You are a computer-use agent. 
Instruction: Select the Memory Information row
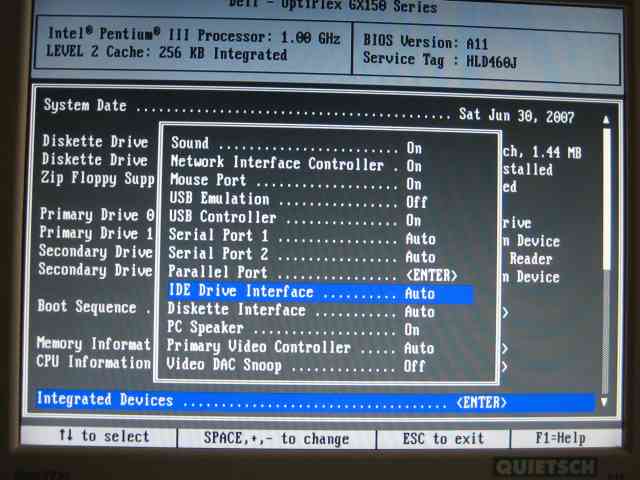coord(93,344)
